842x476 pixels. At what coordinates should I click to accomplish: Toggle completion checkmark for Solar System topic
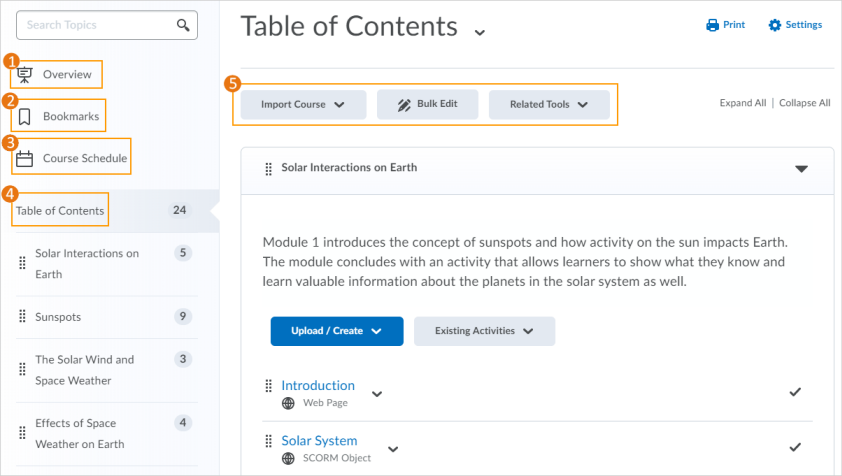pyautogui.click(x=795, y=447)
